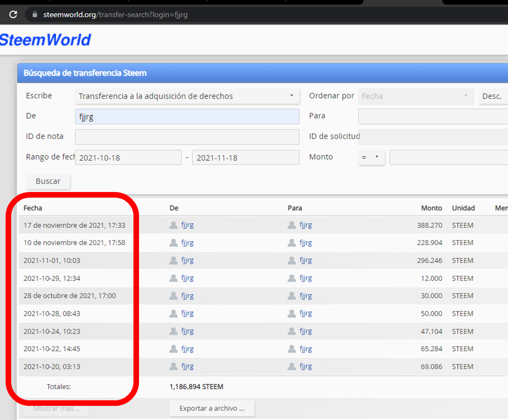This screenshot has width=508, height=420.
Task: Open recipient fjjrg link in 388.270 row
Action: tap(305, 225)
